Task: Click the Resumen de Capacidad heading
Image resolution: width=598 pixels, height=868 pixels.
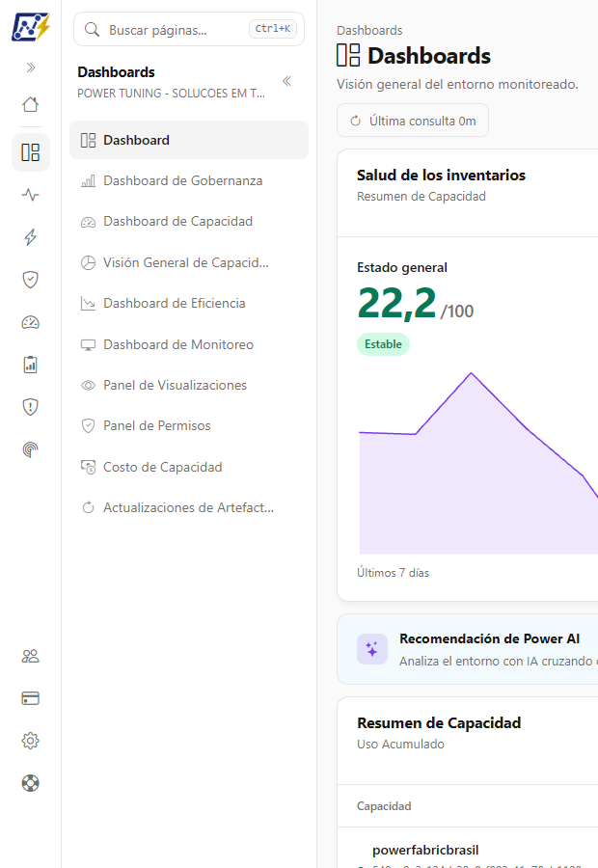Action: coord(439,723)
